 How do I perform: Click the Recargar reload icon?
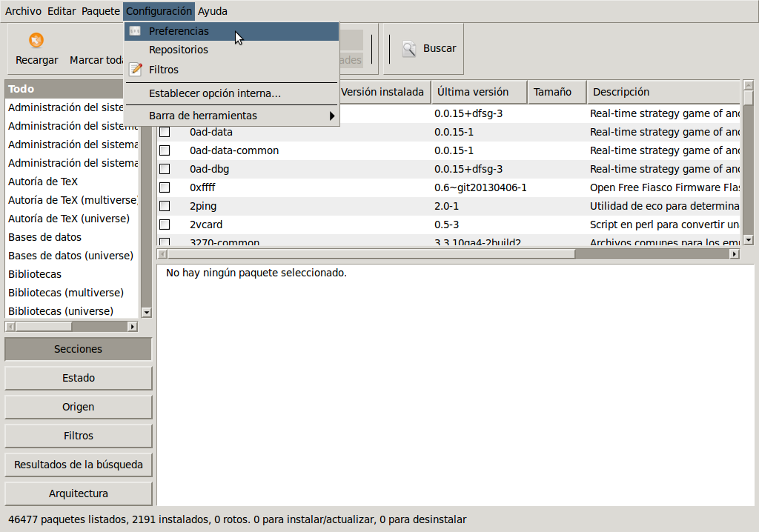pyautogui.click(x=36, y=41)
